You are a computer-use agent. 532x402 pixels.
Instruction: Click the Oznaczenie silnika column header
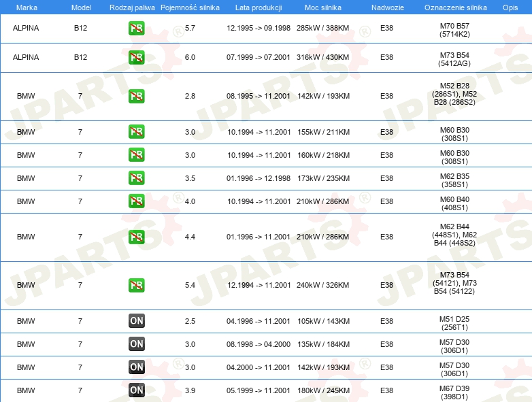(456, 7)
